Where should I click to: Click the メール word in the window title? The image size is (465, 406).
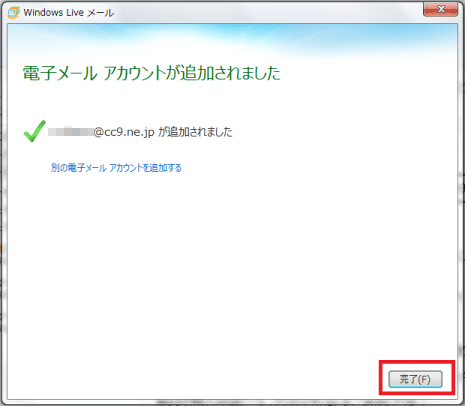coord(101,13)
